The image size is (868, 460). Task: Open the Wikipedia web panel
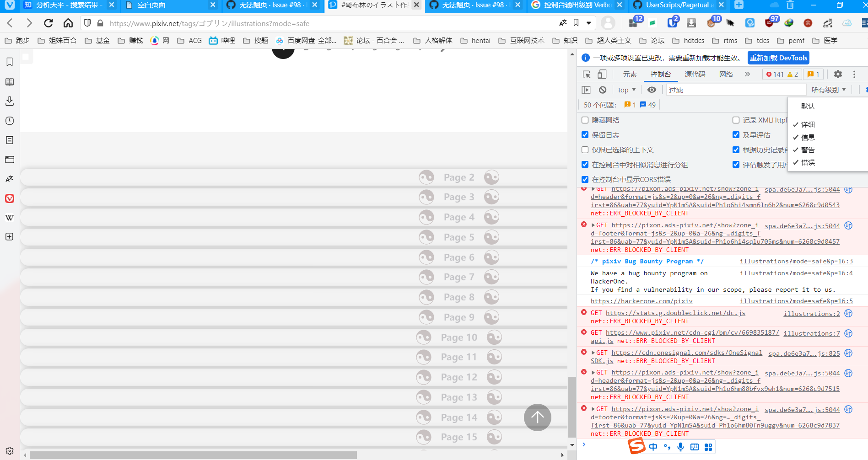[9, 218]
